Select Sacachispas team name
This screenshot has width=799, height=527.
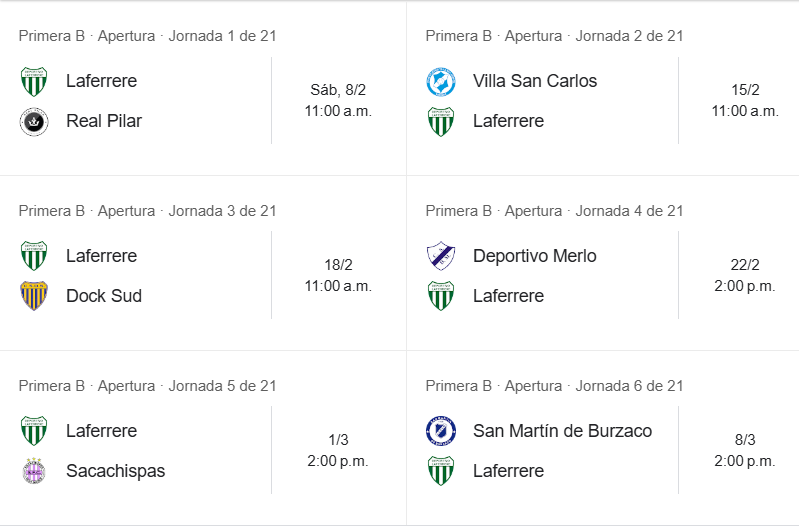coord(116,471)
